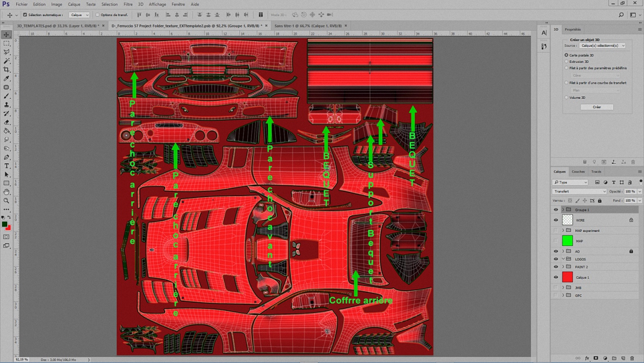Collapse the LOGOS layer group
Viewport: 644px width, 363px height.
563,259
